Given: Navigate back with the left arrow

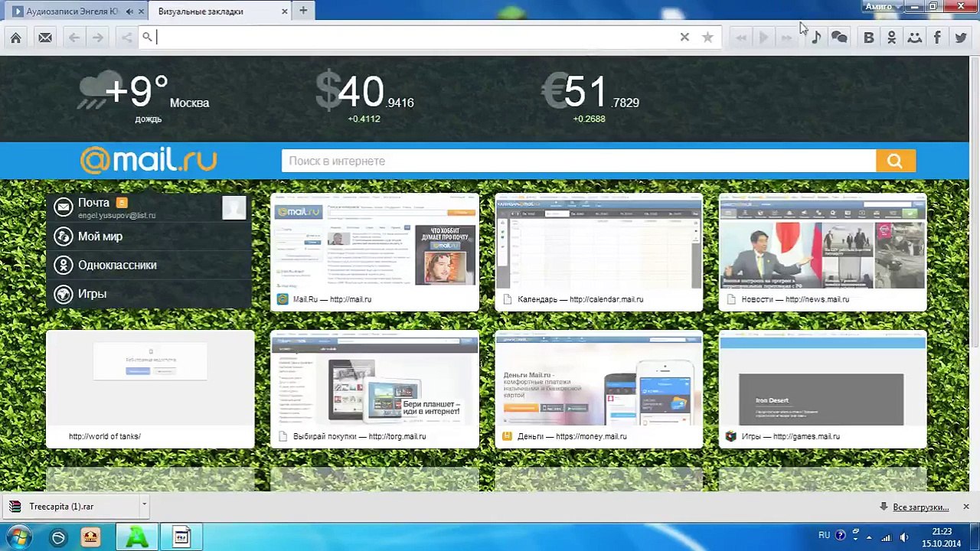Looking at the screenshot, I should point(74,37).
